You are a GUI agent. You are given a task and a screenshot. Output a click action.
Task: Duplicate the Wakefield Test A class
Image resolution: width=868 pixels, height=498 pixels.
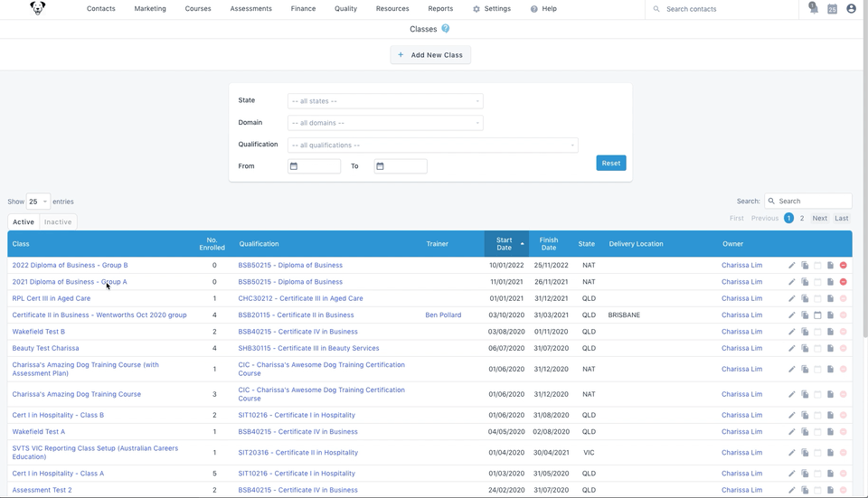pyautogui.click(x=805, y=432)
